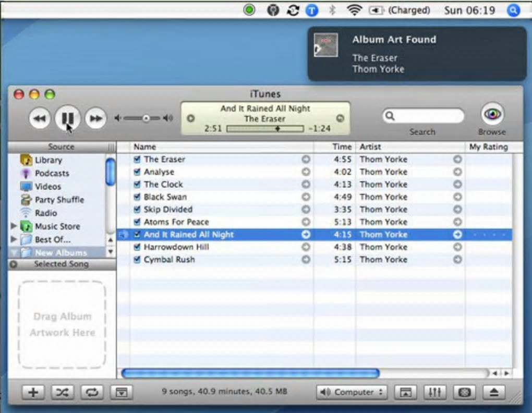532x413 pixels.
Task: Open Bluetooth menu in menu bar
Action: [x=332, y=10]
